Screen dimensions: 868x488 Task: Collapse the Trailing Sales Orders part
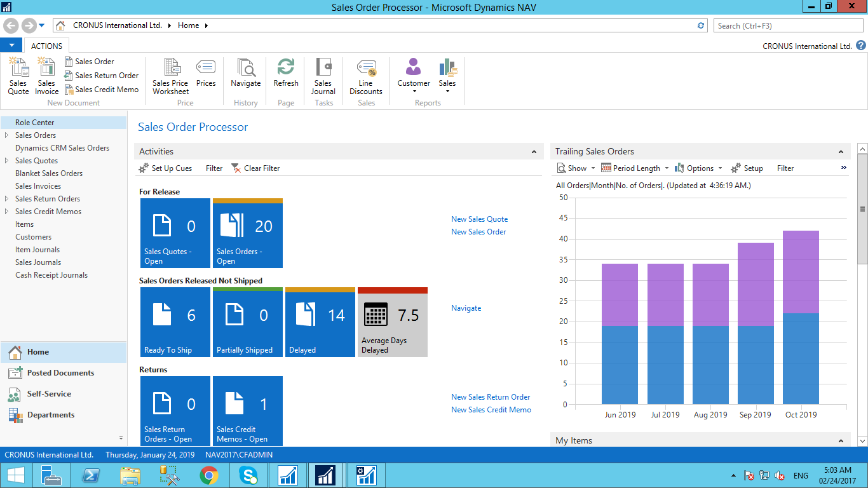(x=841, y=152)
